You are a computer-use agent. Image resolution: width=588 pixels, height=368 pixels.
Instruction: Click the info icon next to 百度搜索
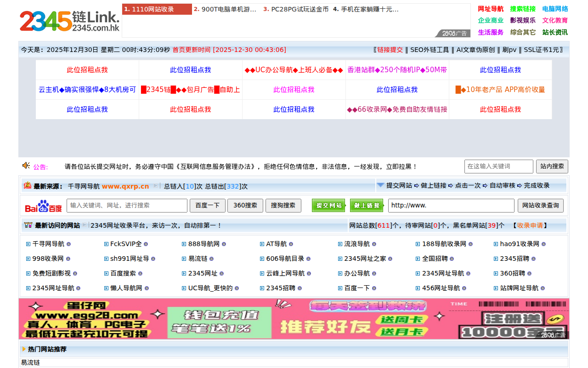(140, 273)
